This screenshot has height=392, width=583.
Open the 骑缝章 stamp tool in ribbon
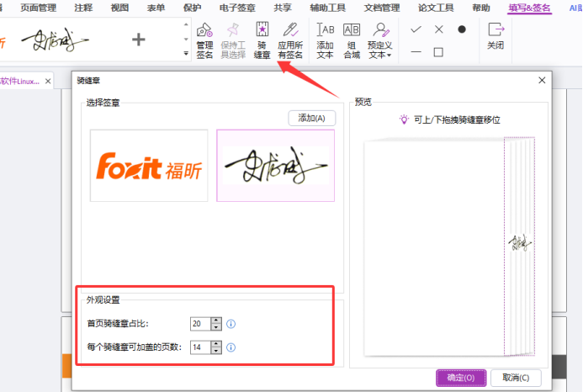262,40
